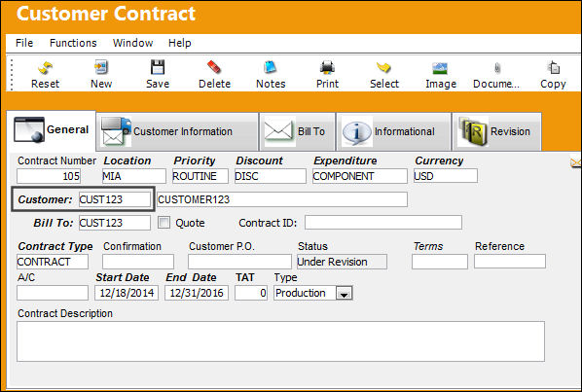Click the customer name field CUSTOMER123
Image resolution: width=582 pixels, height=392 pixels.
point(282,199)
